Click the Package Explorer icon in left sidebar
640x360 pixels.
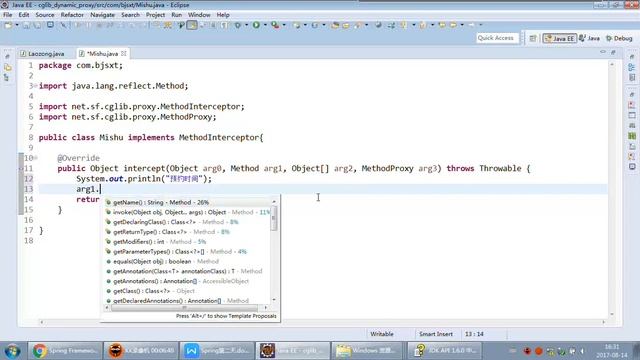click(7, 67)
